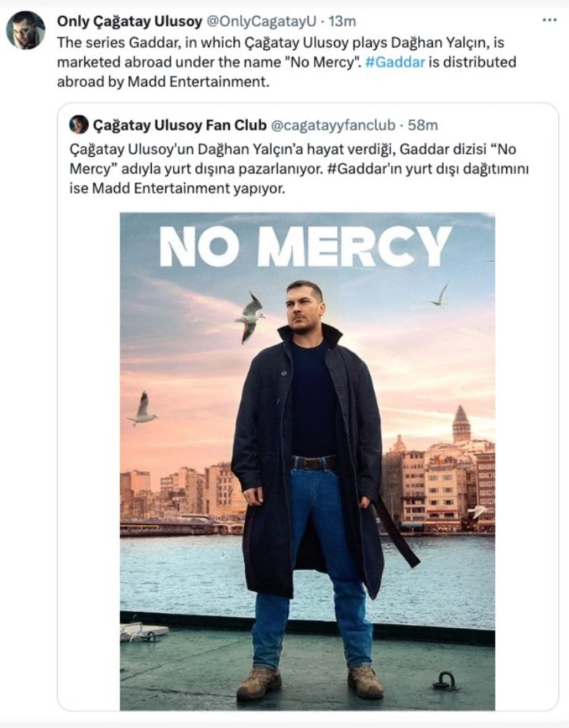Click the blue #Gaddar hashtag
This screenshot has height=728, width=569.
click(394, 62)
